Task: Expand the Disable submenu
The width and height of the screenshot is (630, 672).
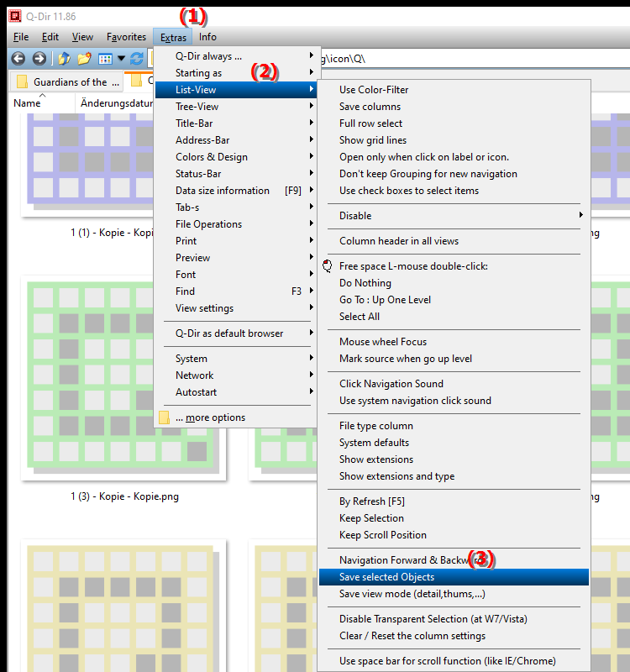Action: tap(454, 216)
